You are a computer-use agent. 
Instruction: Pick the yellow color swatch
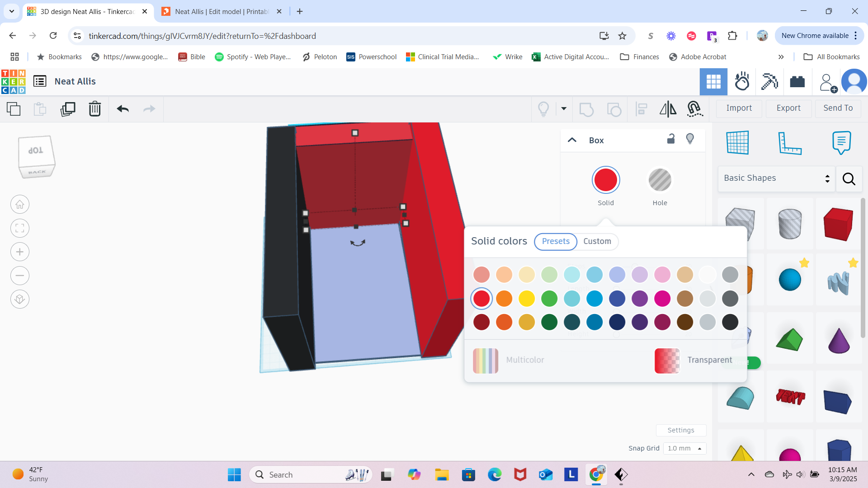coord(527,299)
